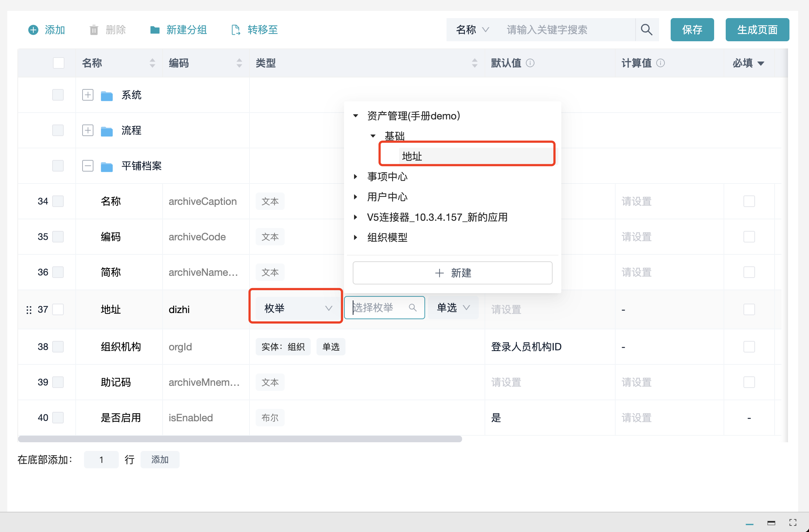Click the 系统 folder icon
This screenshot has height=532, width=809.
[x=106, y=96]
